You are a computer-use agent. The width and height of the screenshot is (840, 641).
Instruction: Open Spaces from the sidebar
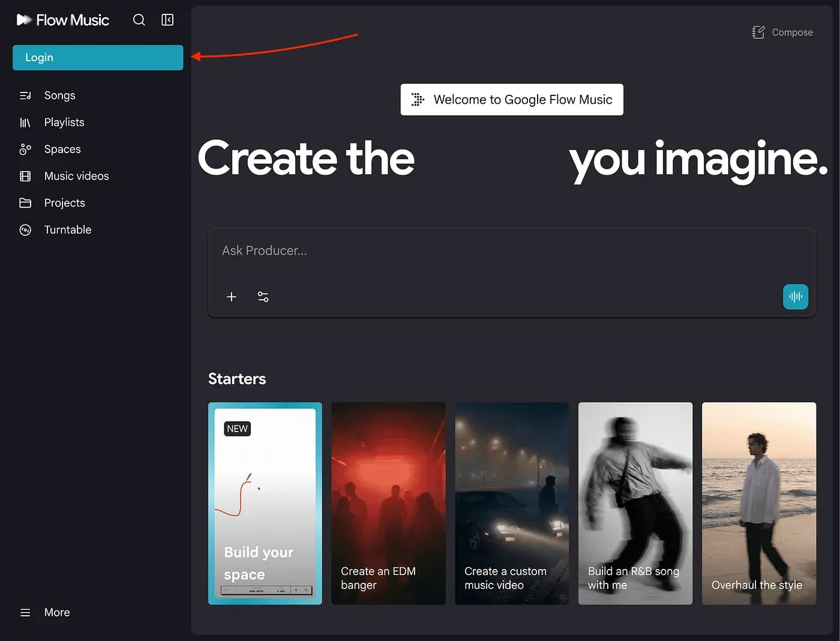tap(62, 149)
